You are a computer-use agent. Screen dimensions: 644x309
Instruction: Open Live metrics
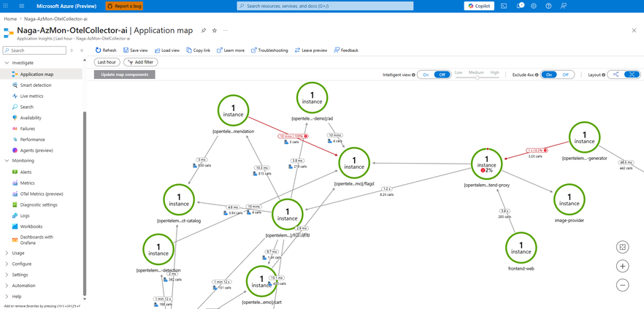(31, 96)
